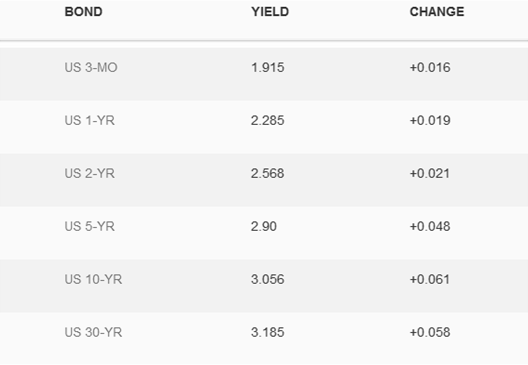Click the 3.185 yield cell

point(268,332)
